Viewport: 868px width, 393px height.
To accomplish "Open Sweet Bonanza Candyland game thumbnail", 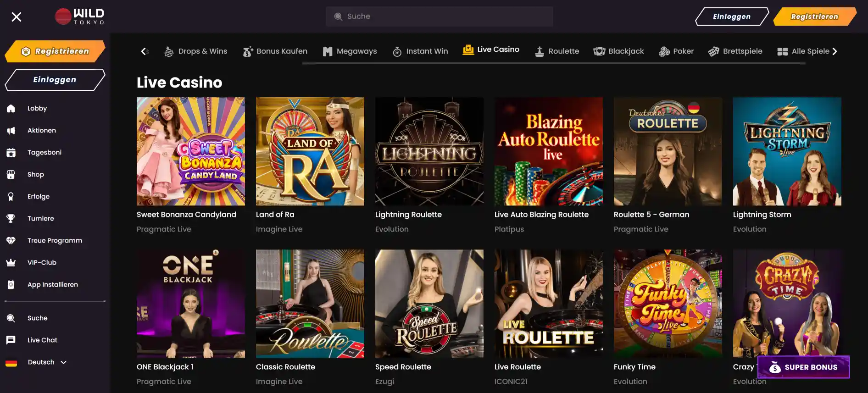I will tap(191, 151).
